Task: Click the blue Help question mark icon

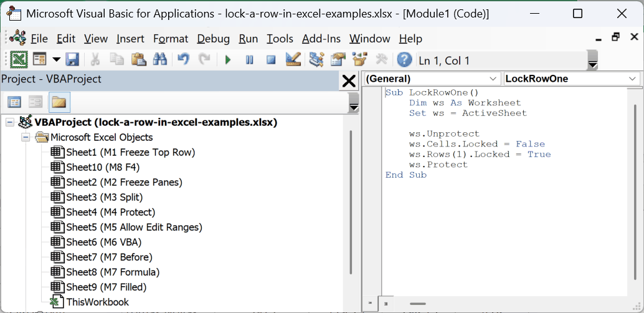Action: [x=405, y=60]
